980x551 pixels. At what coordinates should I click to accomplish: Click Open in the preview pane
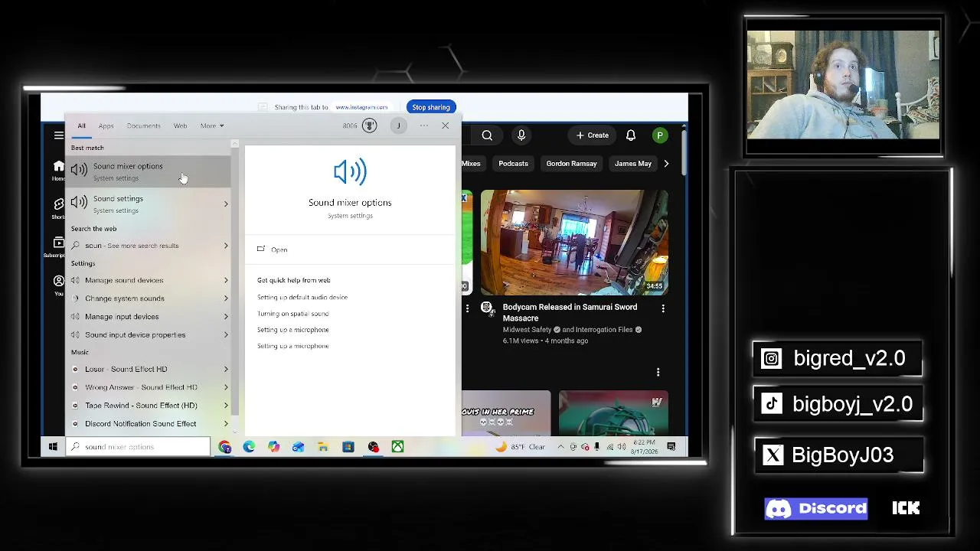pos(279,249)
